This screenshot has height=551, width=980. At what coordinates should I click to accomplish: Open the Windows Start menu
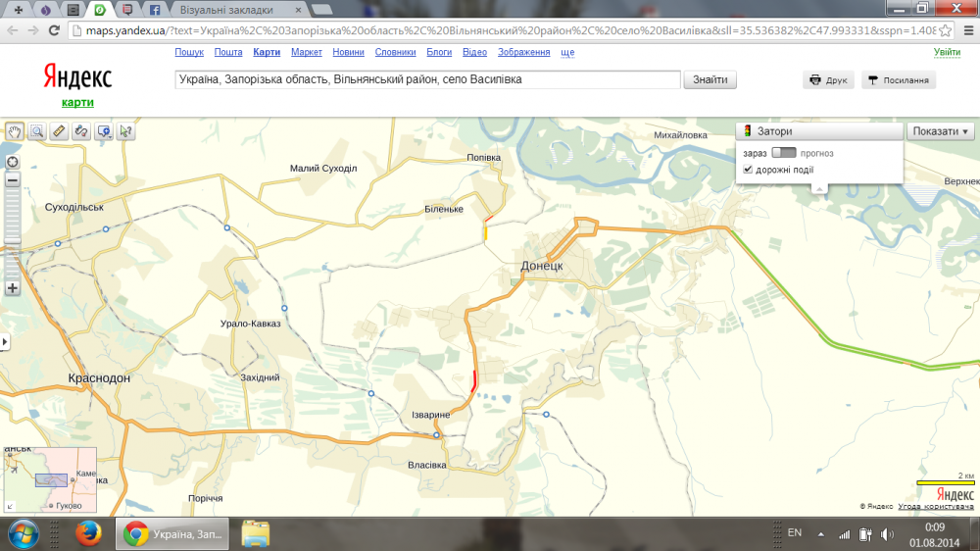point(24,534)
